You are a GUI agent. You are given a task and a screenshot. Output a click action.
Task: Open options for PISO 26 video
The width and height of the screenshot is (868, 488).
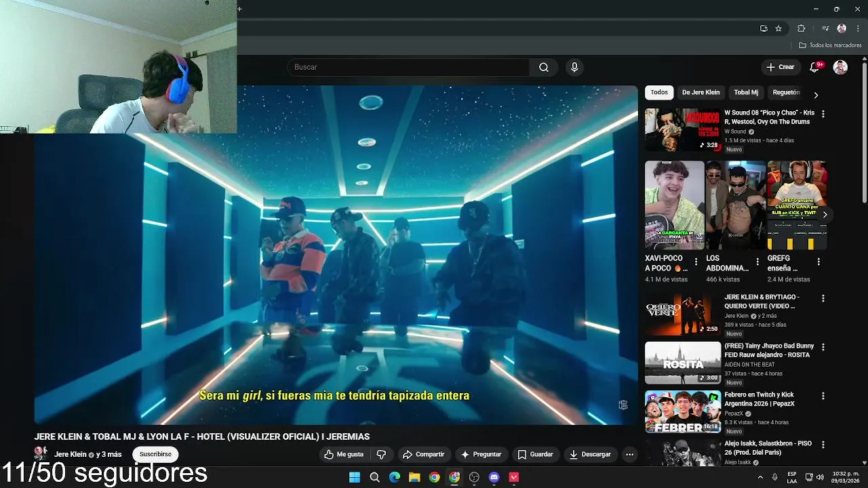(823, 445)
